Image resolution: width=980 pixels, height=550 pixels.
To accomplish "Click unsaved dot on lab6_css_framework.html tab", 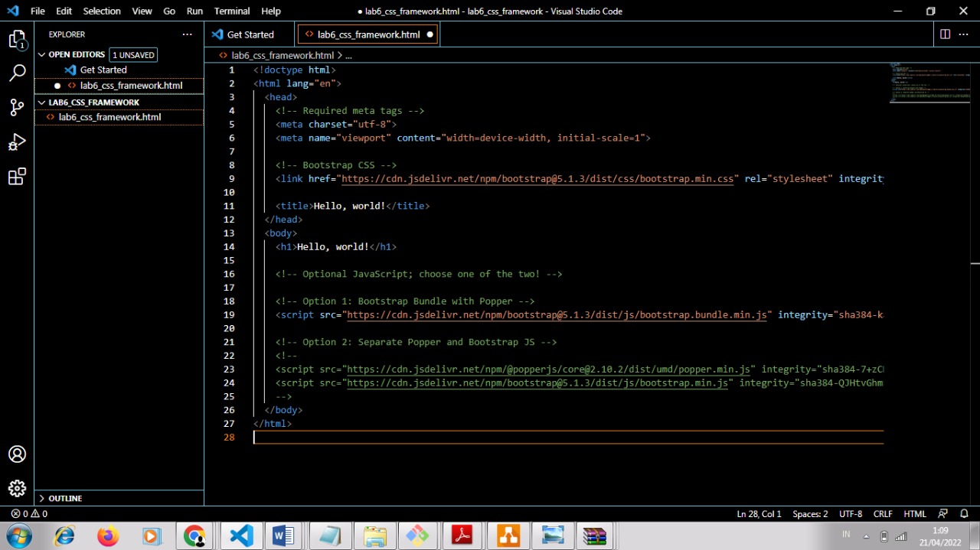I will point(430,34).
